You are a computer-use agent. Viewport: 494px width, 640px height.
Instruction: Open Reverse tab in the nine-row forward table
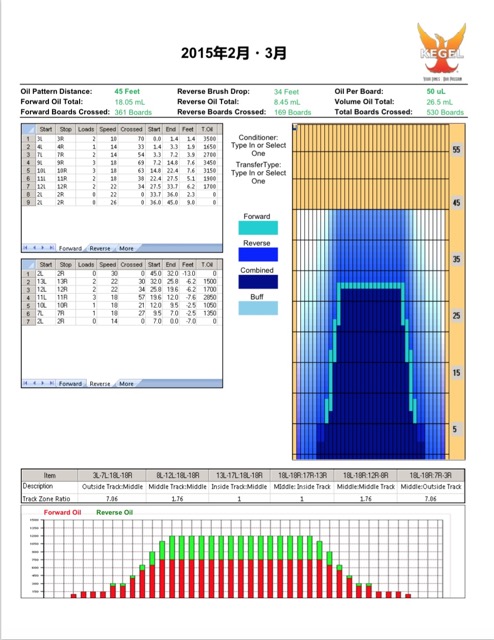100,248
